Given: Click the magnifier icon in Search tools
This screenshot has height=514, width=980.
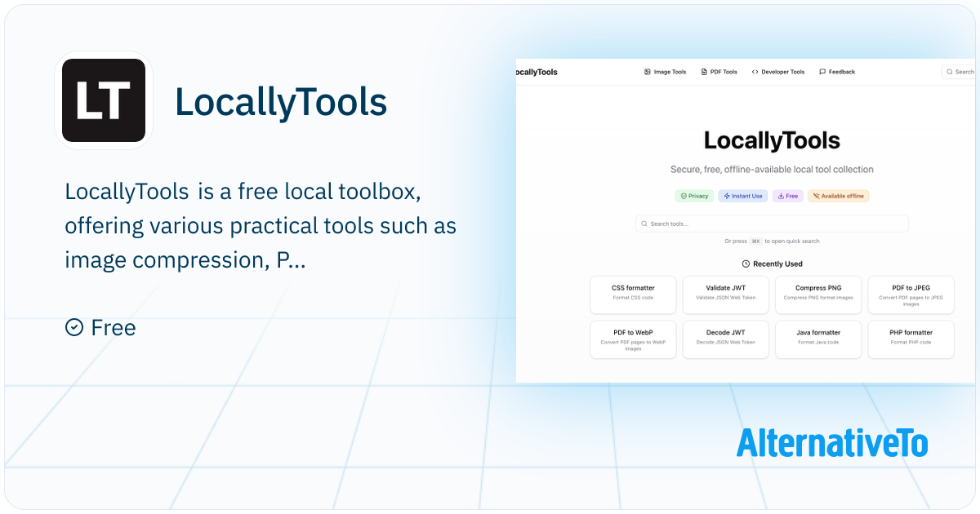Looking at the screenshot, I should coord(644,224).
